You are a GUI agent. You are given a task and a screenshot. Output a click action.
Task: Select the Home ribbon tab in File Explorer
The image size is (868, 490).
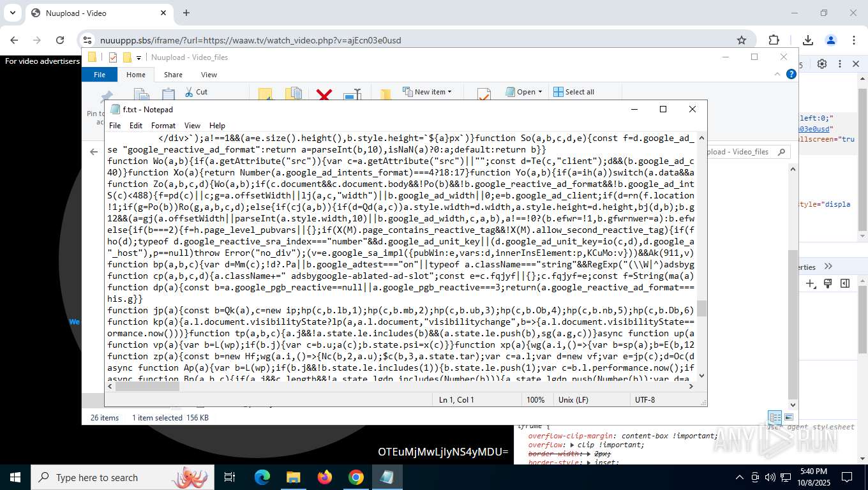point(135,75)
